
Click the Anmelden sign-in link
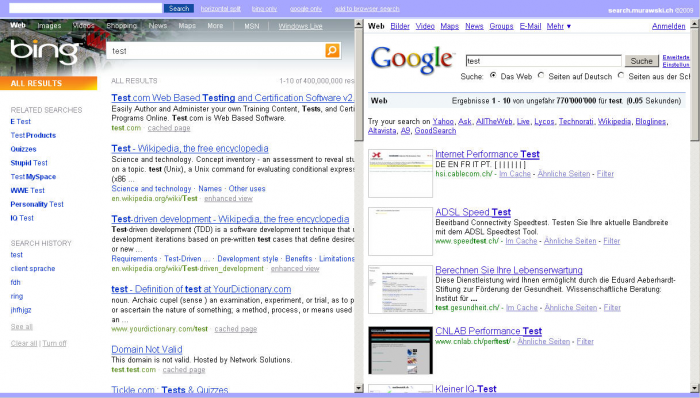click(668, 26)
